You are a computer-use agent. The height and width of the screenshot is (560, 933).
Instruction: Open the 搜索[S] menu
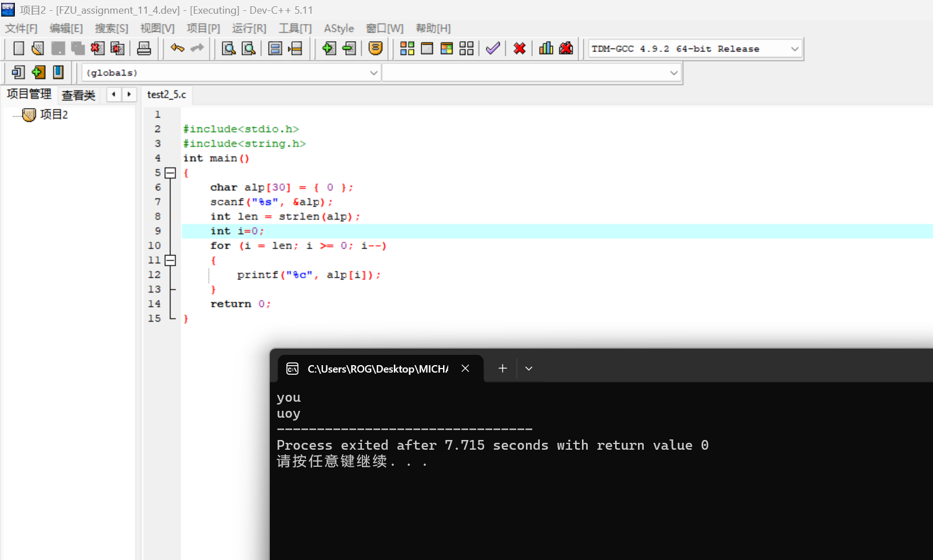click(x=111, y=29)
